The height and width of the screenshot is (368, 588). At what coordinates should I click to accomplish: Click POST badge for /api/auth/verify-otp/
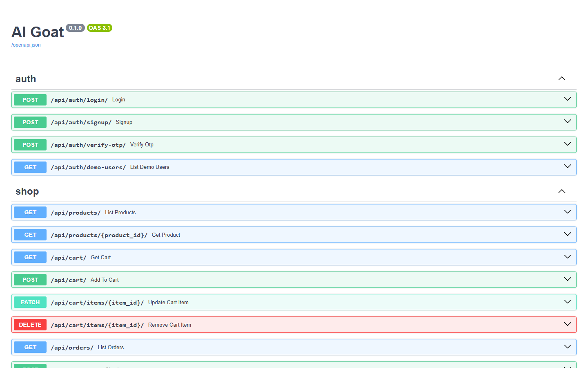30,145
